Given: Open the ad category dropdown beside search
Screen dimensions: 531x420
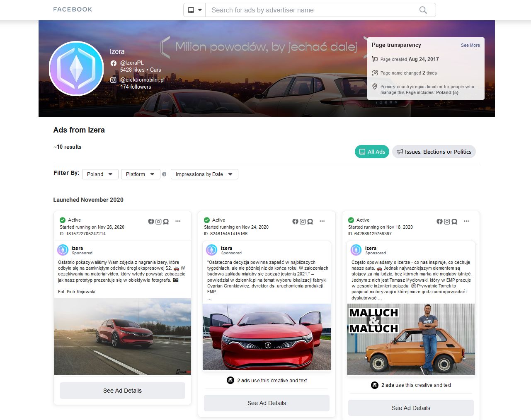Looking at the screenshot, I should click(x=195, y=10).
